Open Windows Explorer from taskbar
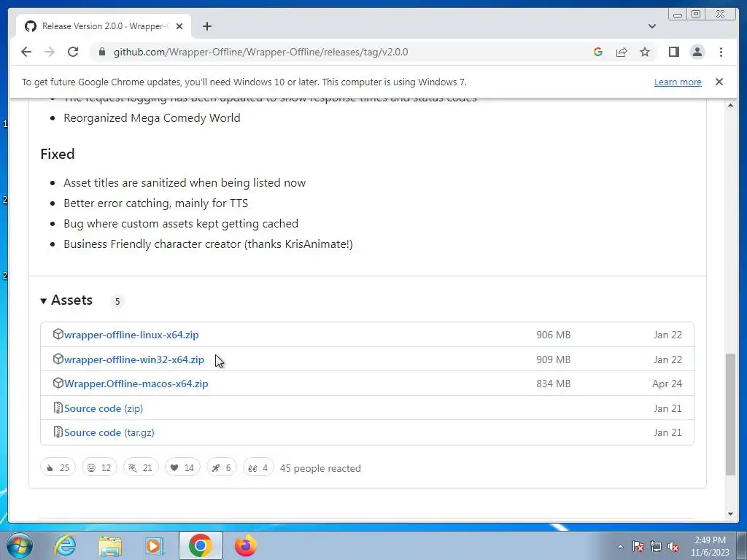747x560 pixels. 110,545
